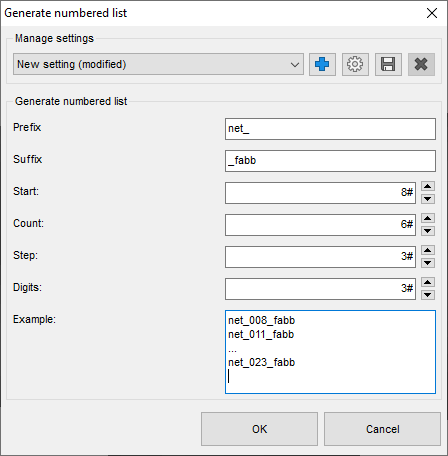Increase the Start value with up arrow

tap(428, 186)
